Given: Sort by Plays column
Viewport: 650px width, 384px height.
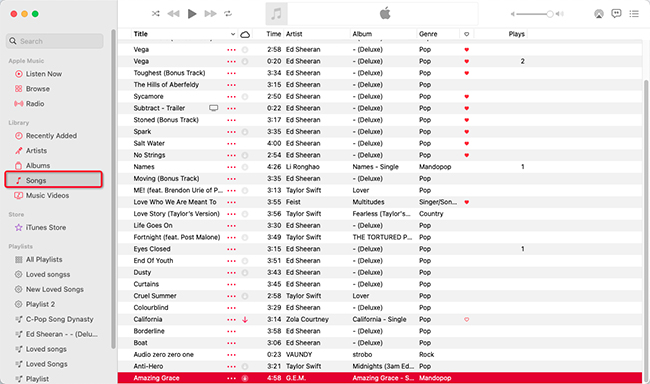Looking at the screenshot, I should [517, 34].
